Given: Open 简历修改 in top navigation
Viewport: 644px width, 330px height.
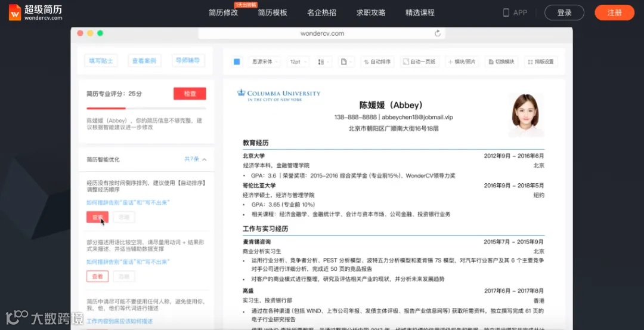Looking at the screenshot, I should click(223, 13).
